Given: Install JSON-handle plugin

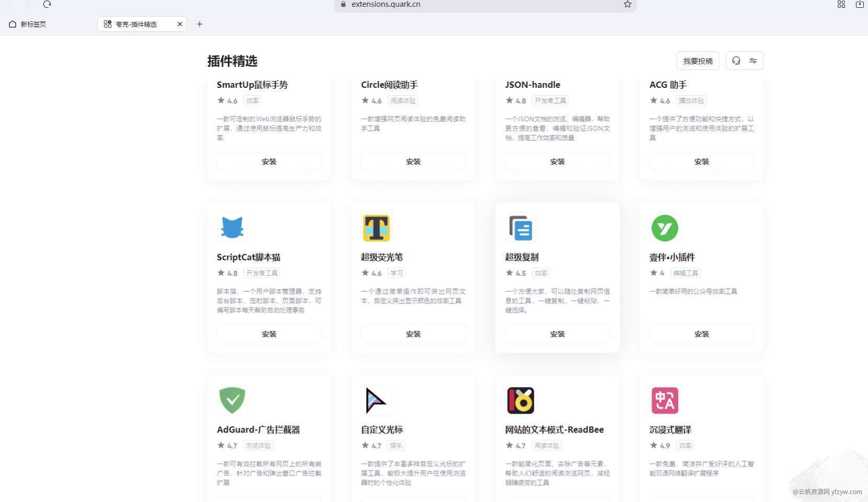Looking at the screenshot, I should click(557, 161).
